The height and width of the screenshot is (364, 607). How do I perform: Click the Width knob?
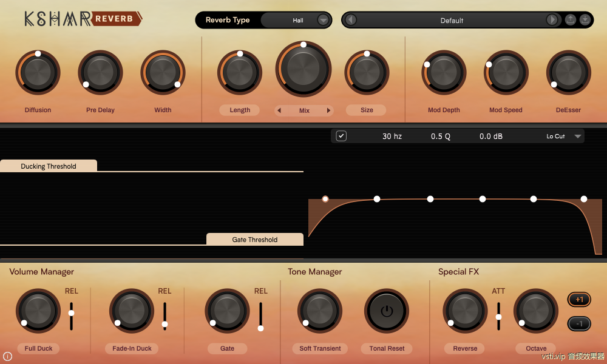tap(163, 72)
